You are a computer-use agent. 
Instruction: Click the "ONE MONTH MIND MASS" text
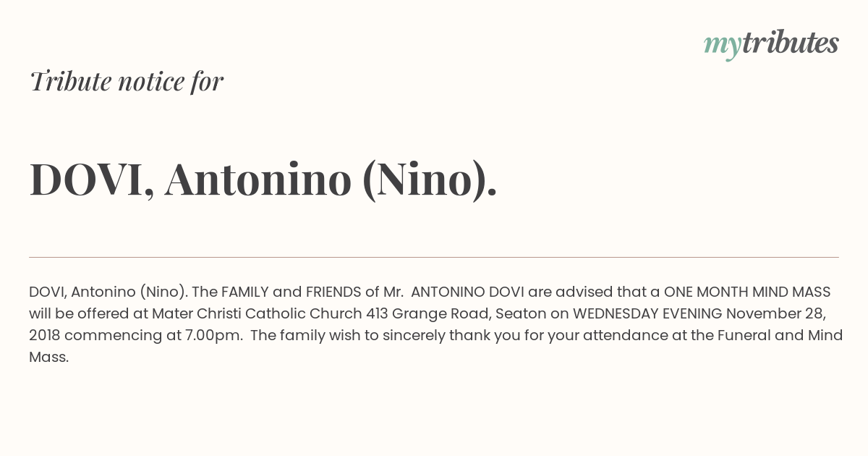coord(747,292)
